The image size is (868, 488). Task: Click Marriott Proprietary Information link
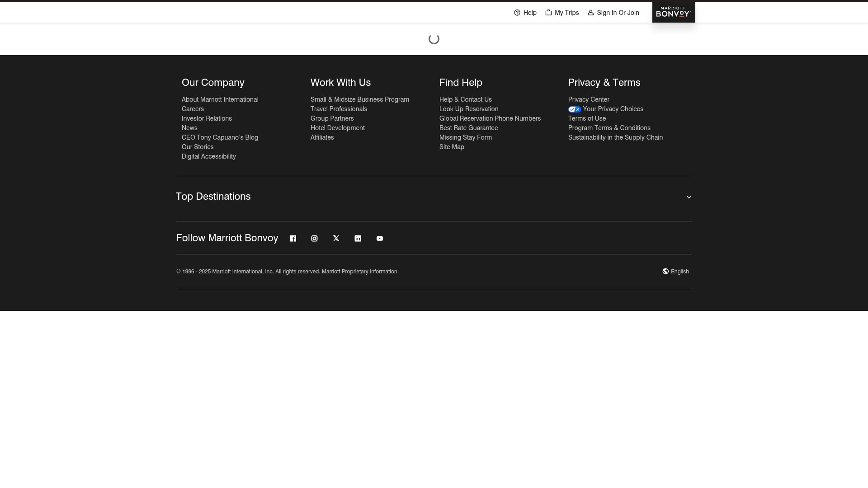coord(359,272)
